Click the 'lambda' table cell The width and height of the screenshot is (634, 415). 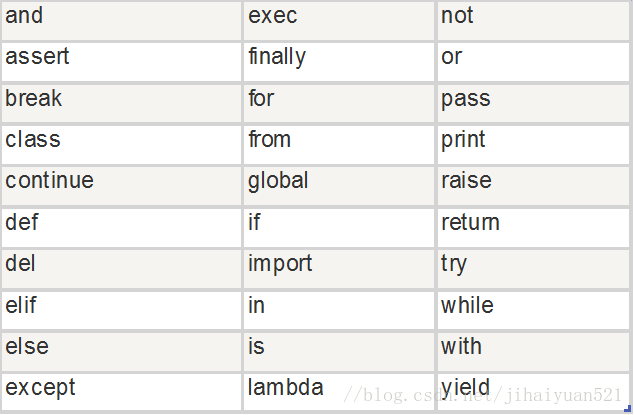339,392
